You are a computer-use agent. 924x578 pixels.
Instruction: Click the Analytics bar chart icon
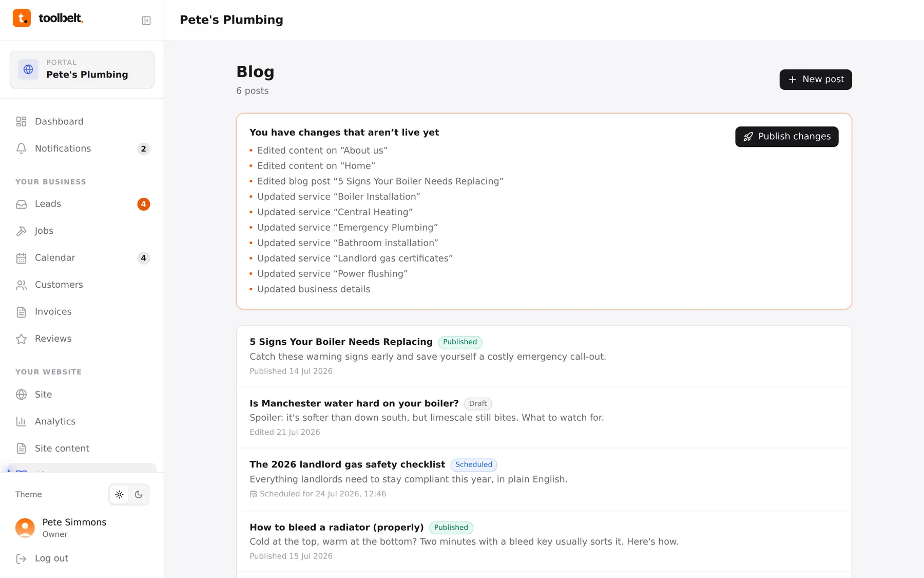coord(21,422)
